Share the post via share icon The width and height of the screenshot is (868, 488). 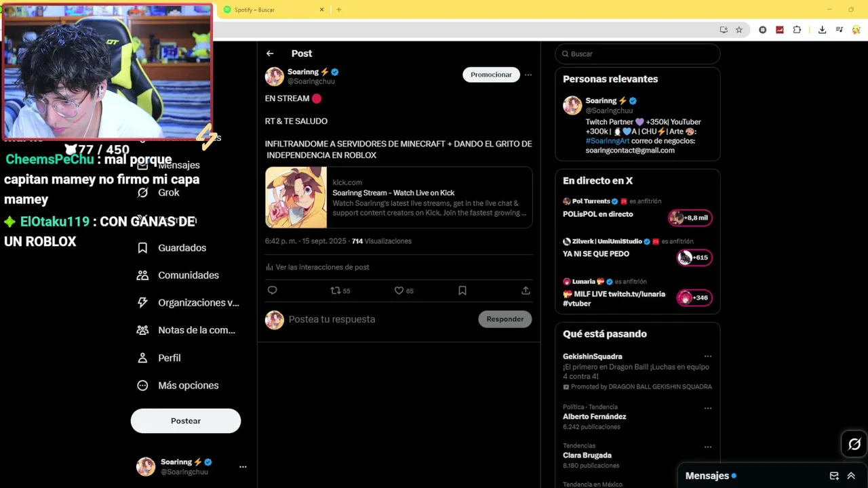pyautogui.click(x=526, y=290)
